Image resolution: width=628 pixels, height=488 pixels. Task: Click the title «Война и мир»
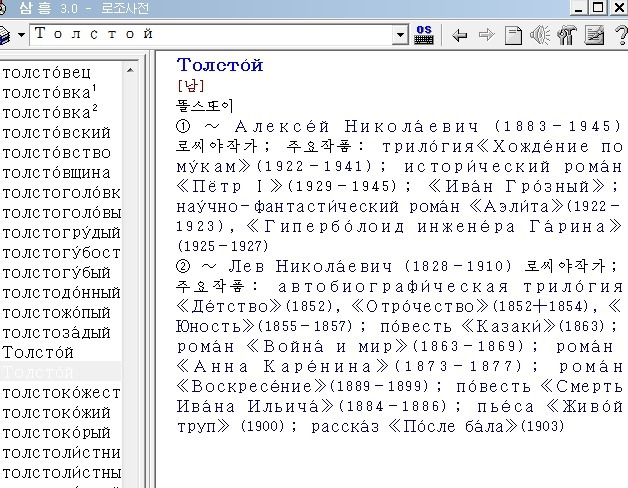coord(326,347)
